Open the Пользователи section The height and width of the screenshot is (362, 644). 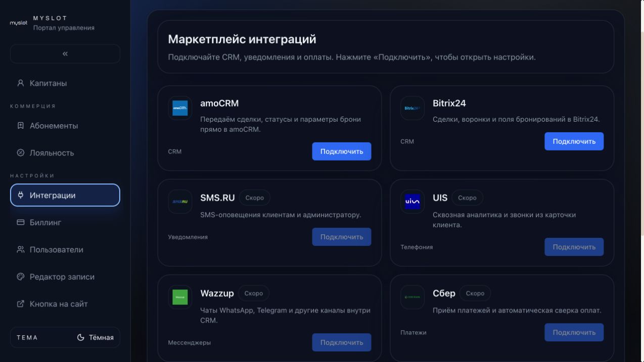click(x=65, y=250)
